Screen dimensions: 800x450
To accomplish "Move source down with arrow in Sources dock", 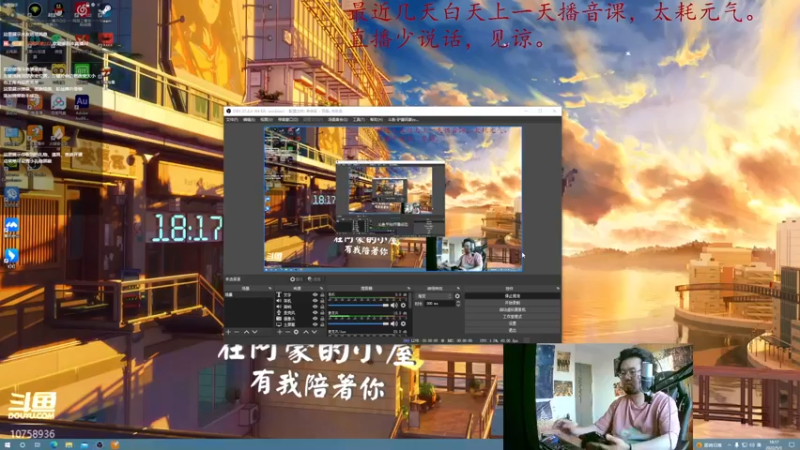I will [314, 332].
